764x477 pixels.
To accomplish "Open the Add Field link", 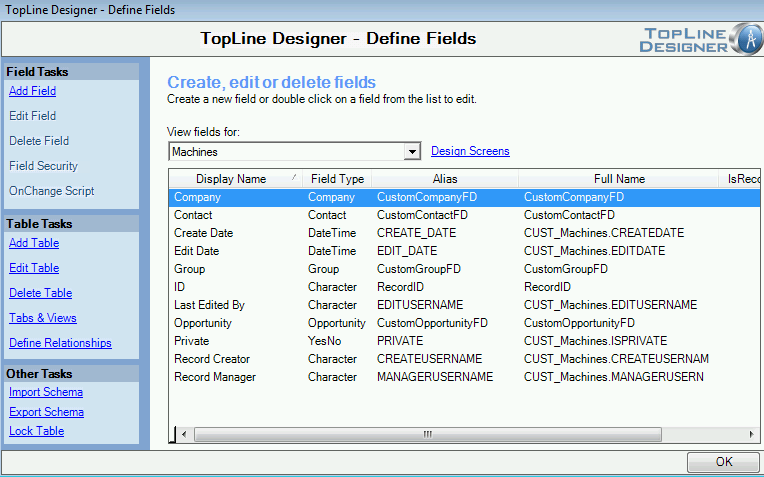I will click(x=32, y=91).
